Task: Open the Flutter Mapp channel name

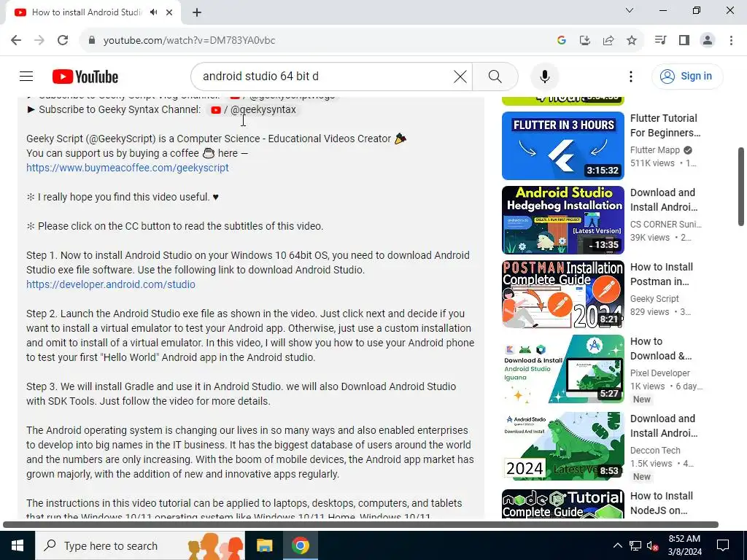Action: pyautogui.click(x=654, y=150)
